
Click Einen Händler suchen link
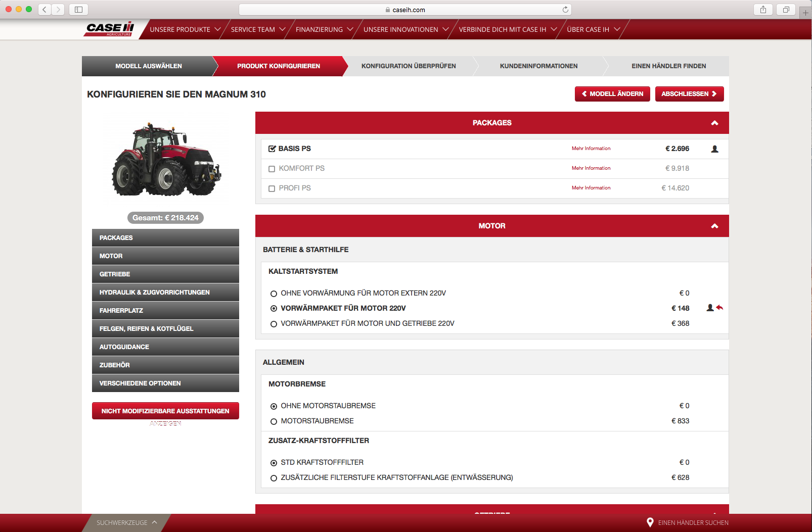click(x=693, y=523)
